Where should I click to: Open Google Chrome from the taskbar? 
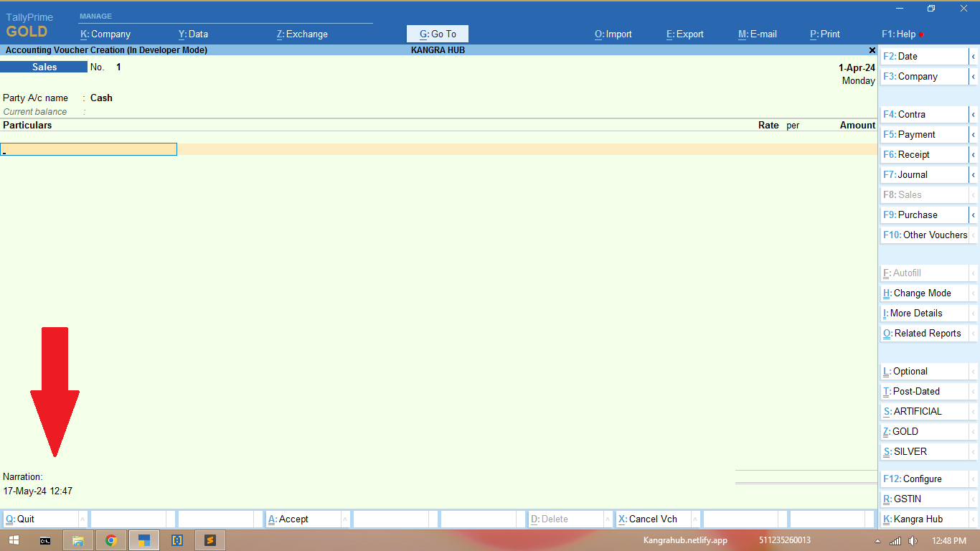pos(111,540)
